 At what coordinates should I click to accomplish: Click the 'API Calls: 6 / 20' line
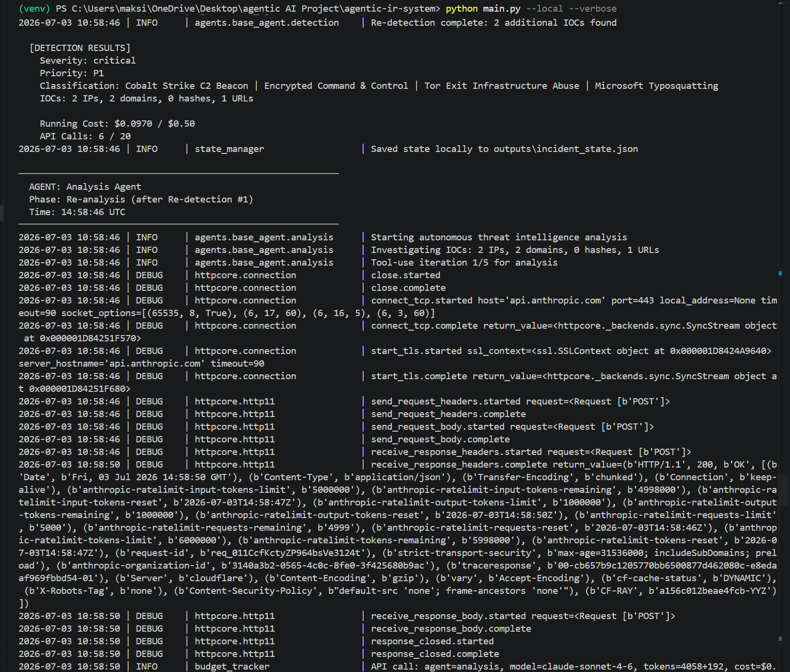click(x=85, y=136)
